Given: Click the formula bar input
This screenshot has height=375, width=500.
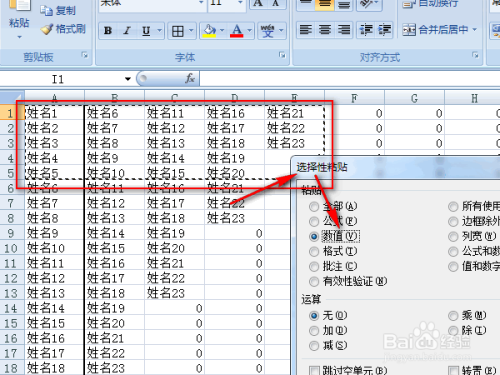Looking at the screenshot, I should (x=349, y=79).
